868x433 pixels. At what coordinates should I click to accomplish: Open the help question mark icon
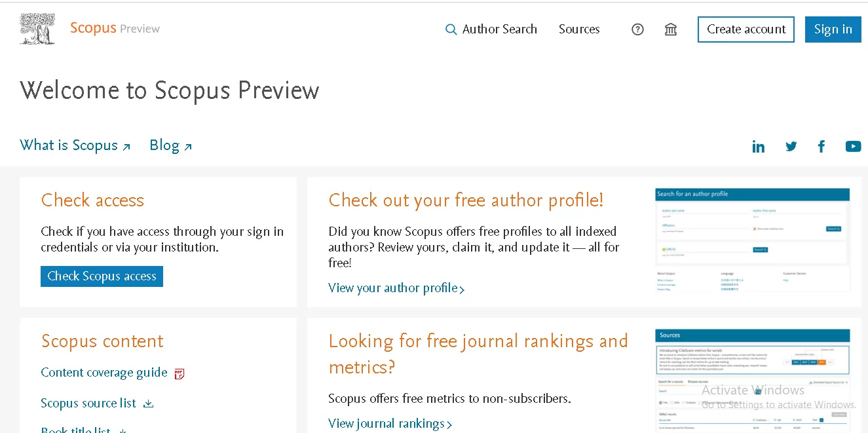pos(637,29)
